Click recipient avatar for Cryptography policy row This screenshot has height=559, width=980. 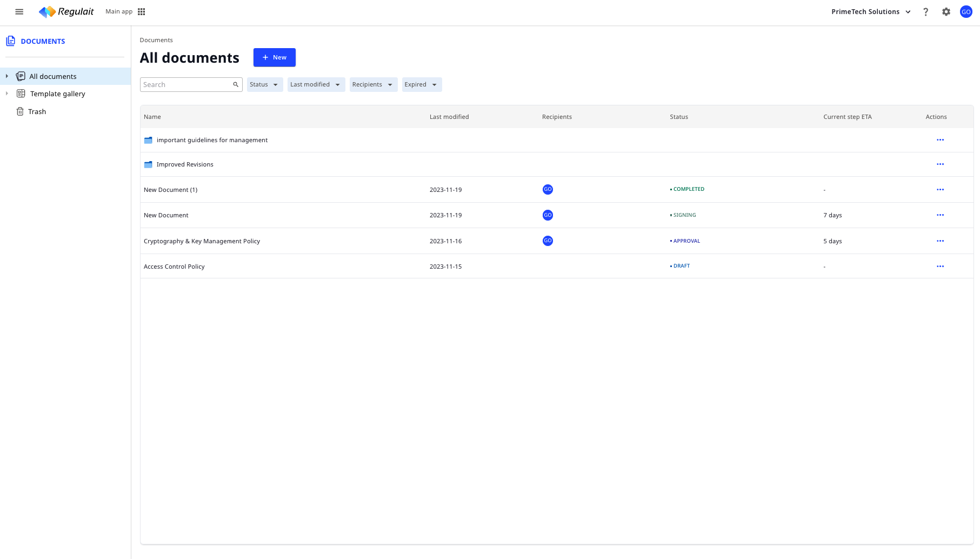coord(548,241)
